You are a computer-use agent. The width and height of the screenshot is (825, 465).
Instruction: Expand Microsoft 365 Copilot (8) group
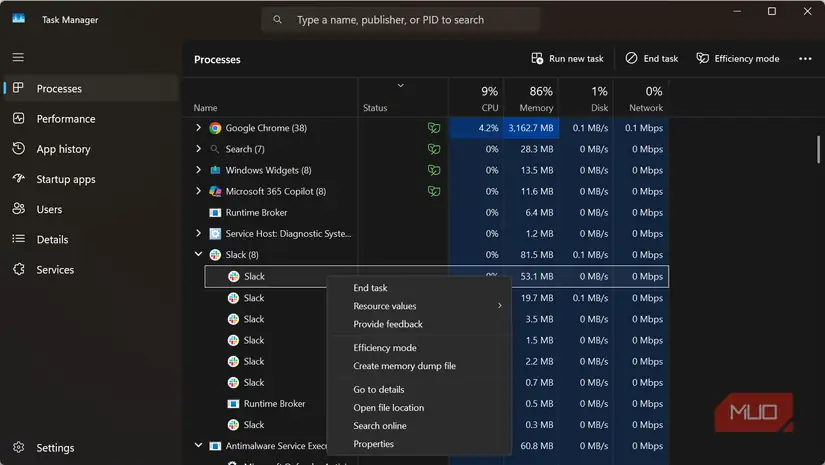coord(198,190)
